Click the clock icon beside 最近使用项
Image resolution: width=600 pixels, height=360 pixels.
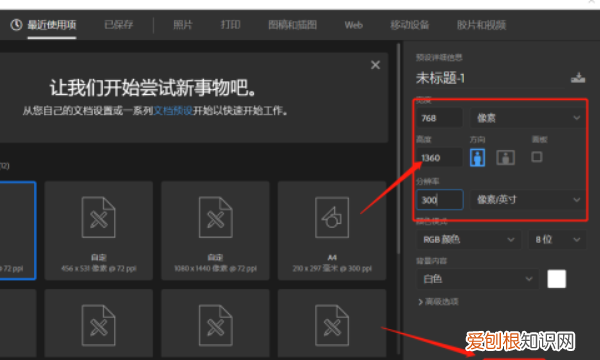(16, 25)
